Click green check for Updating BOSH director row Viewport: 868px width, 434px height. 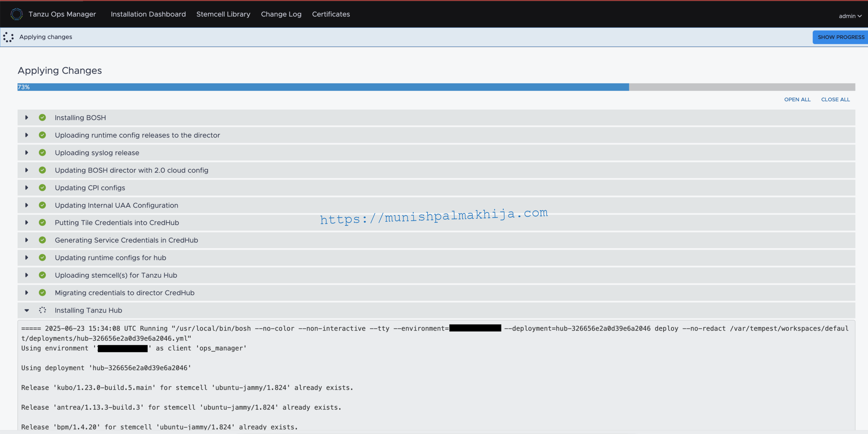42,170
